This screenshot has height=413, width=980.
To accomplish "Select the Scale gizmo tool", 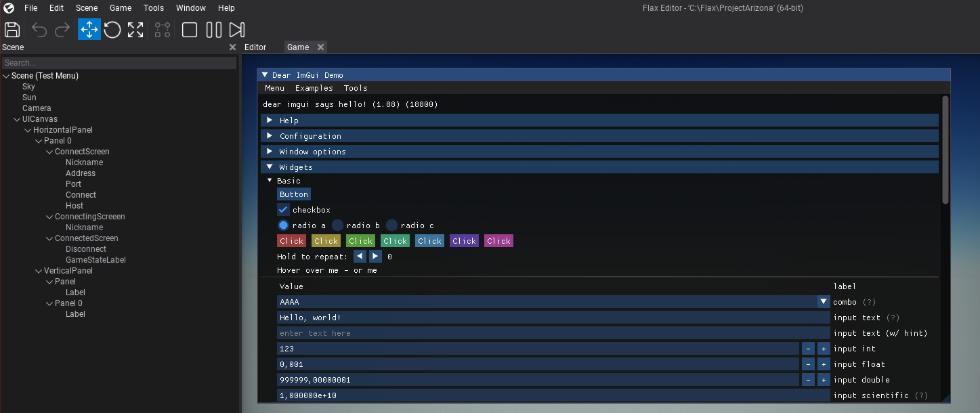I will tap(135, 30).
